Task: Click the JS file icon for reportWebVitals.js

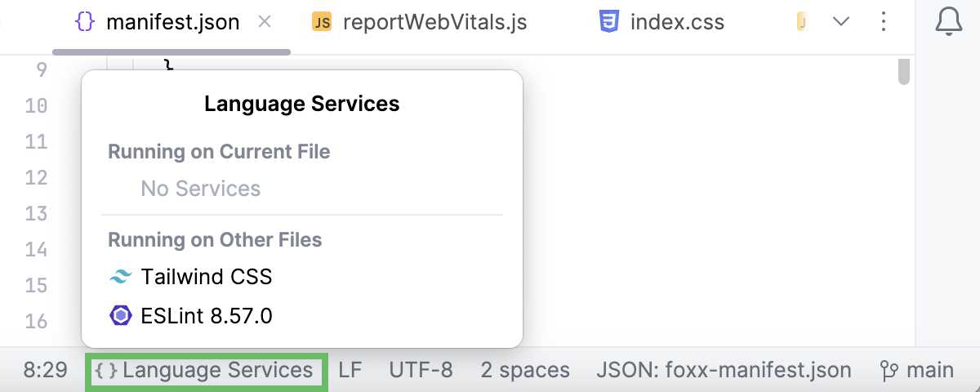Action: point(322,22)
